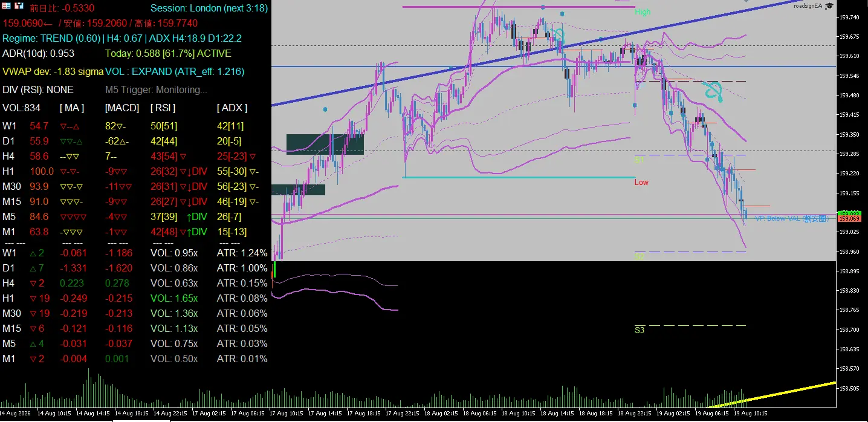Click the VOL:834 header cell
Image resolution: width=868 pixels, height=422 pixels.
point(21,108)
